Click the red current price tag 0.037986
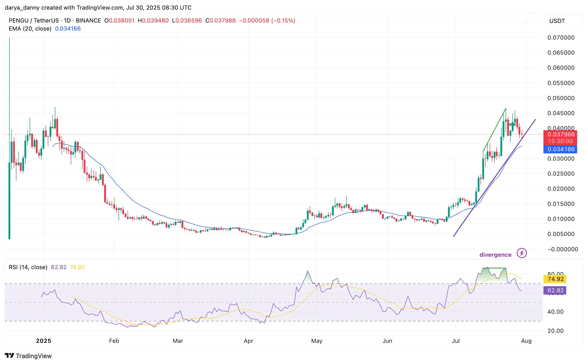 coord(560,138)
